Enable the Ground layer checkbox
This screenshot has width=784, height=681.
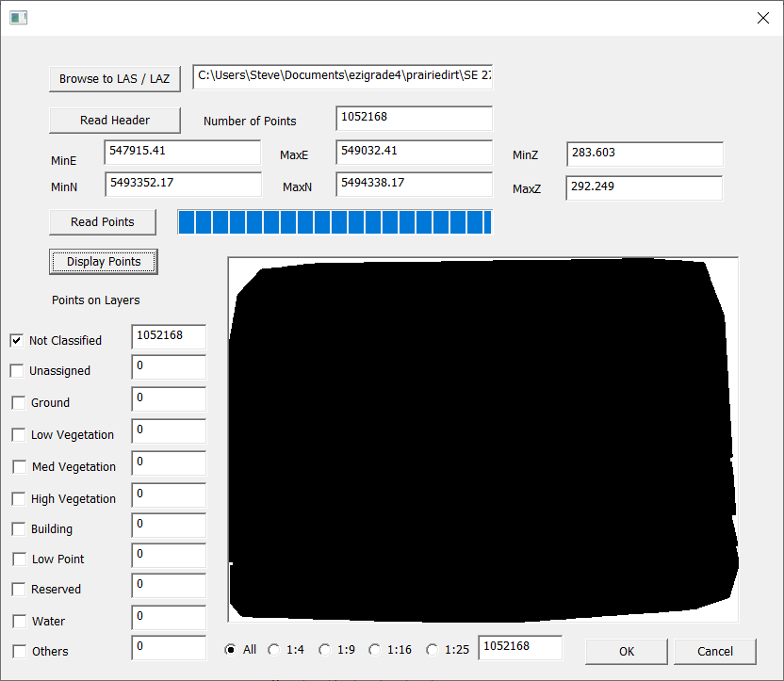19,403
